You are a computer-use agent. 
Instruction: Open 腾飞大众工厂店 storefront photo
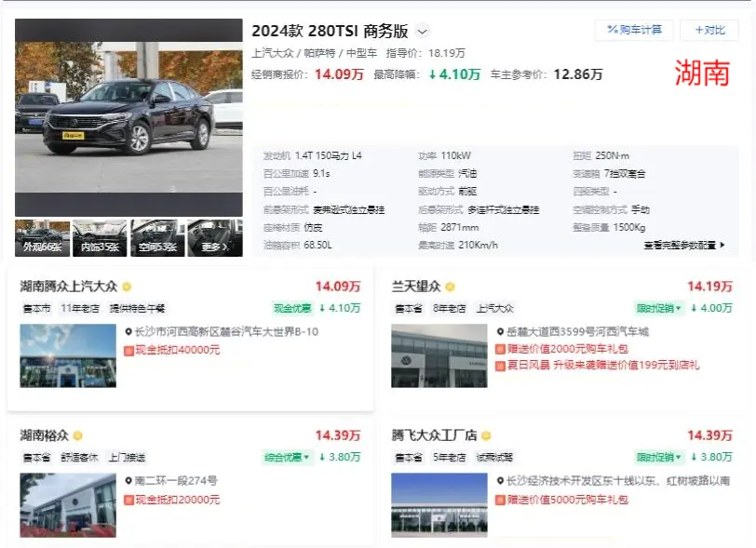(439, 505)
